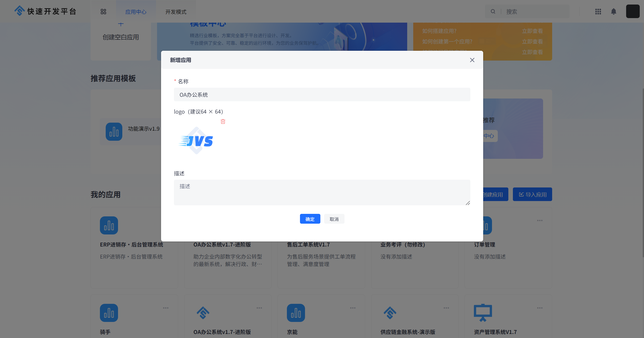This screenshot has width=644, height=338.
Task: Switch to the 开发模式 tab
Action: click(176, 12)
